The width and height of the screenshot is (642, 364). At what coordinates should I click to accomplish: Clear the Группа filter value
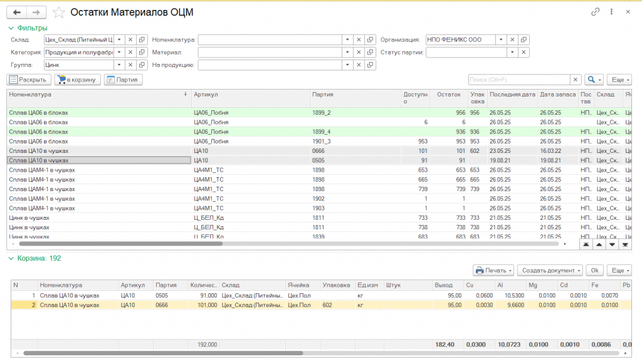(x=130, y=65)
